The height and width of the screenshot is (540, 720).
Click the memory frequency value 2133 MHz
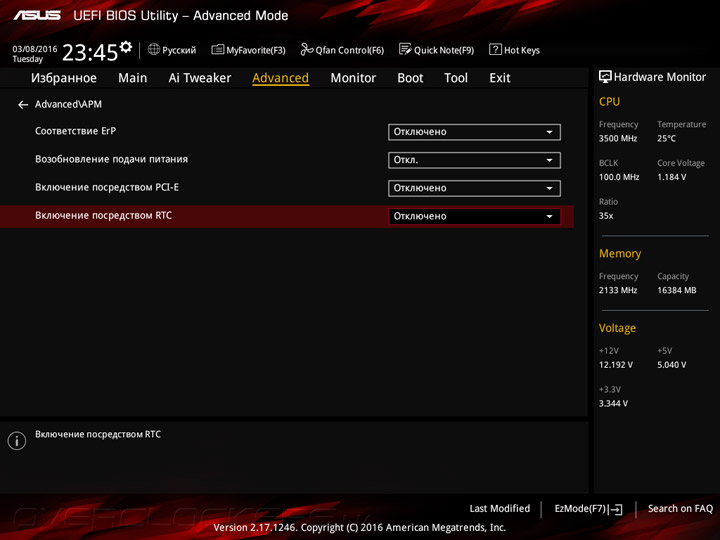(x=618, y=290)
